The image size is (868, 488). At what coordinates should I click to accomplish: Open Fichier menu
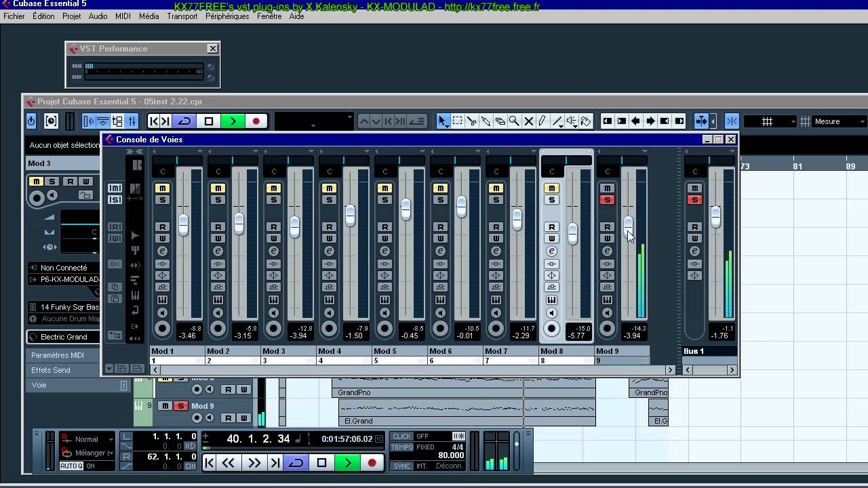[14, 16]
